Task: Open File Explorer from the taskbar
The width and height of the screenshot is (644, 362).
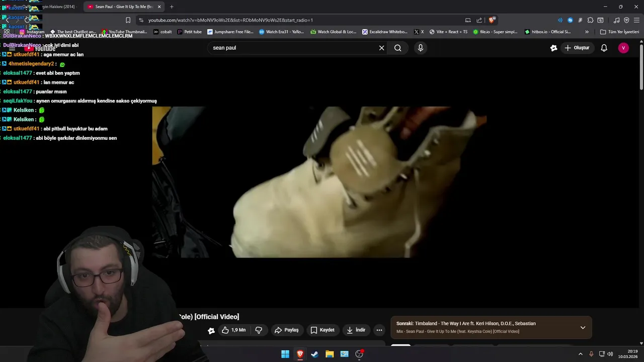Action: point(330,354)
